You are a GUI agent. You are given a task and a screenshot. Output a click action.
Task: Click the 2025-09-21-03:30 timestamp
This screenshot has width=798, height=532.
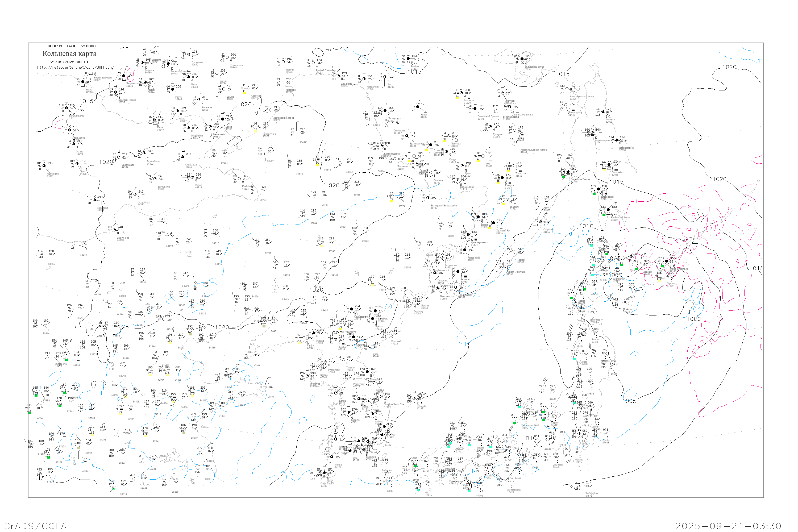[728, 526]
